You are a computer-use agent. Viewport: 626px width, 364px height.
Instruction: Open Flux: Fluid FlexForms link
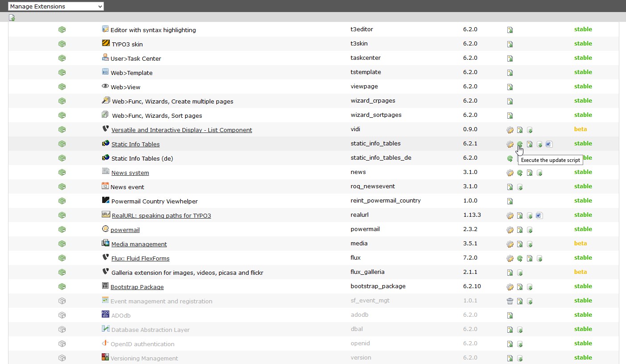click(x=140, y=259)
